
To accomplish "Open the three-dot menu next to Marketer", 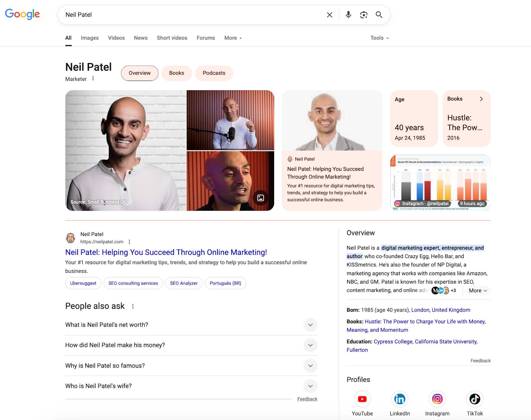I will 93,79.
